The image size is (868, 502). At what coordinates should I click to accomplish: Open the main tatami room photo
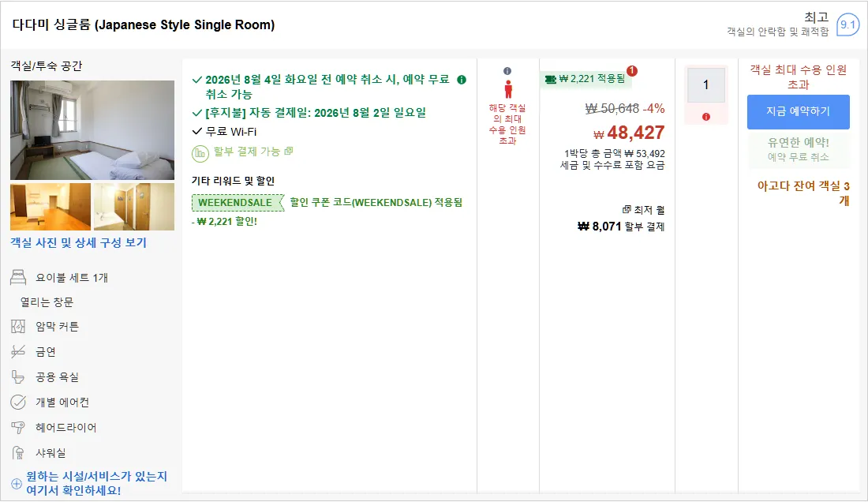[x=92, y=130]
